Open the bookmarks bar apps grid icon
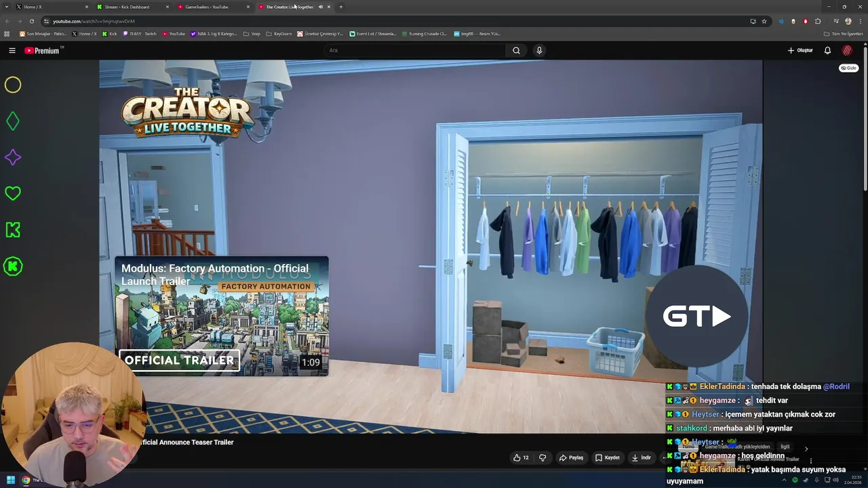Viewport: 868px width, 488px height. tap(7, 33)
